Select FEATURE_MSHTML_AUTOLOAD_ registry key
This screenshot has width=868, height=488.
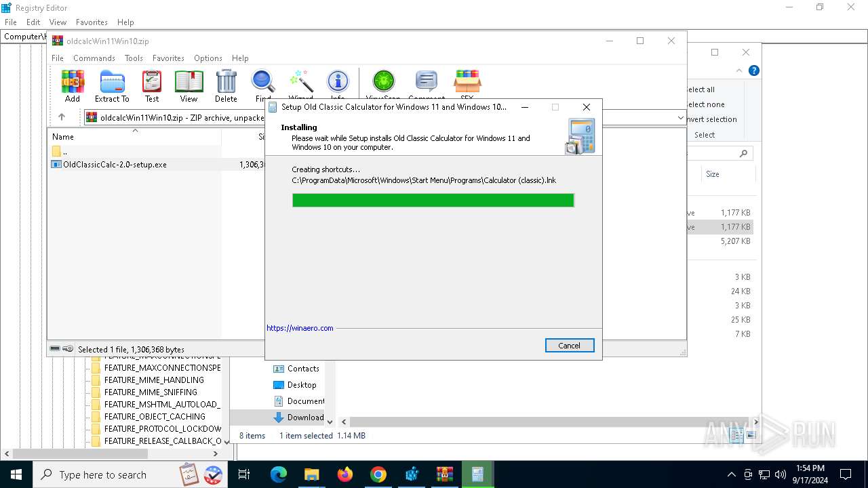[161, 405]
